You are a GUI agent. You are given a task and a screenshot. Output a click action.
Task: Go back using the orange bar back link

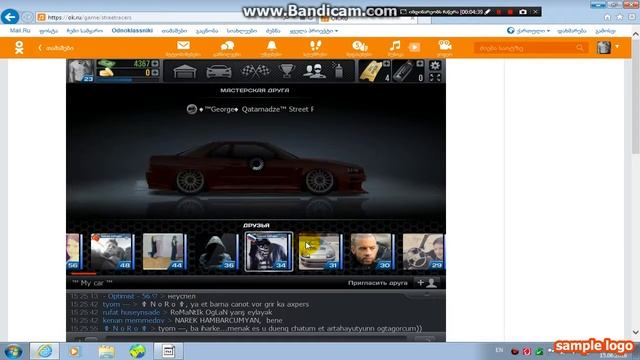coord(56,48)
